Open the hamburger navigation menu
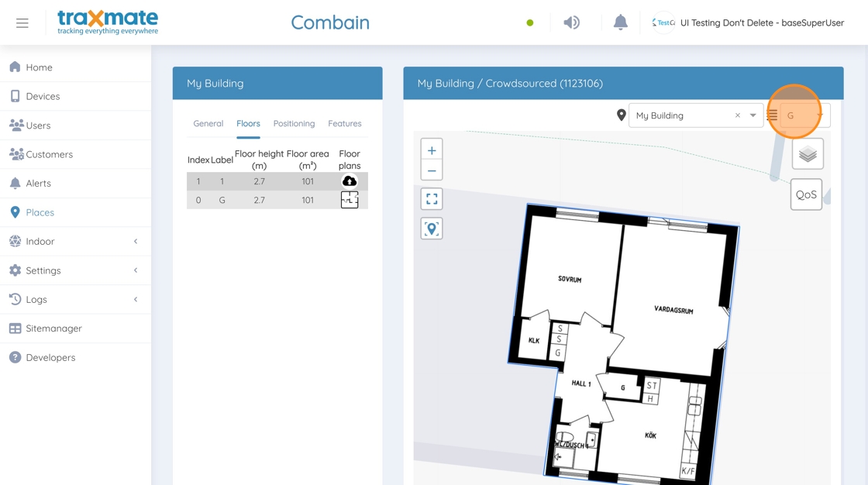 (22, 22)
